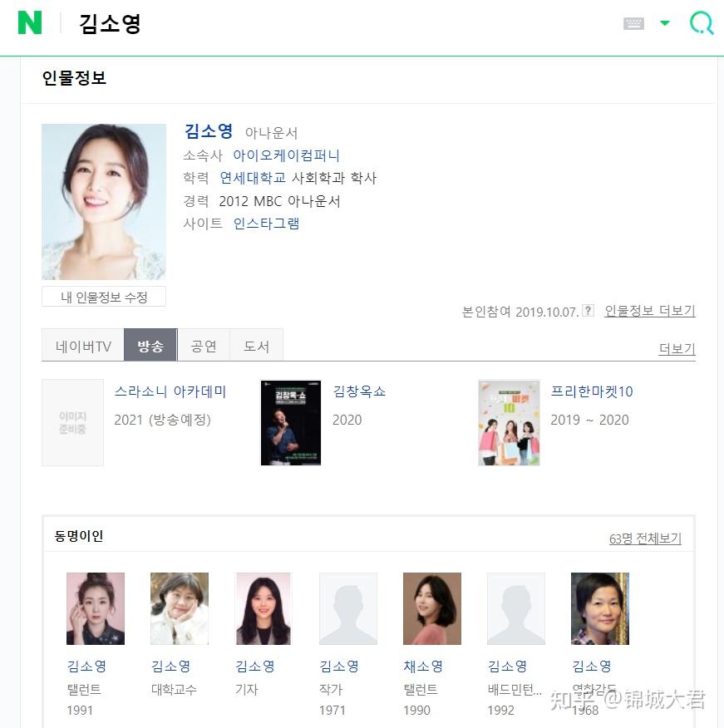This screenshot has height=728, width=724.
Task: Switch to the 도서 tab
Action: pos(256,346)
